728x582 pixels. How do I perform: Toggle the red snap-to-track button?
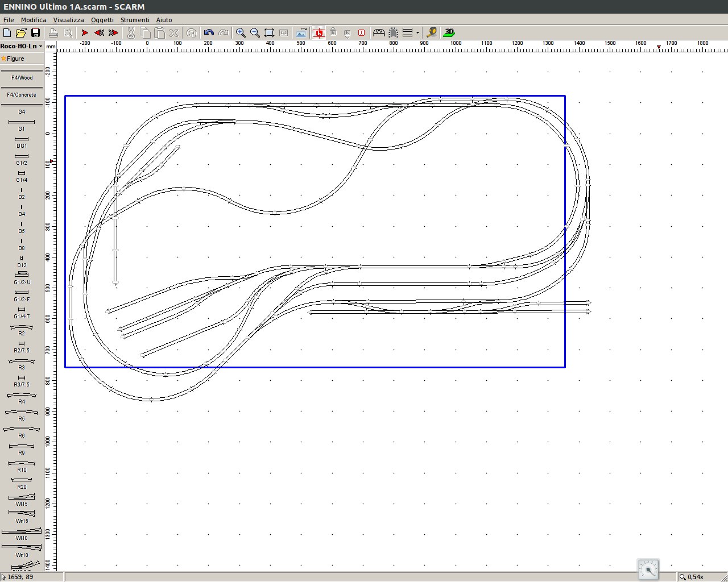click(x=319, y=33)
